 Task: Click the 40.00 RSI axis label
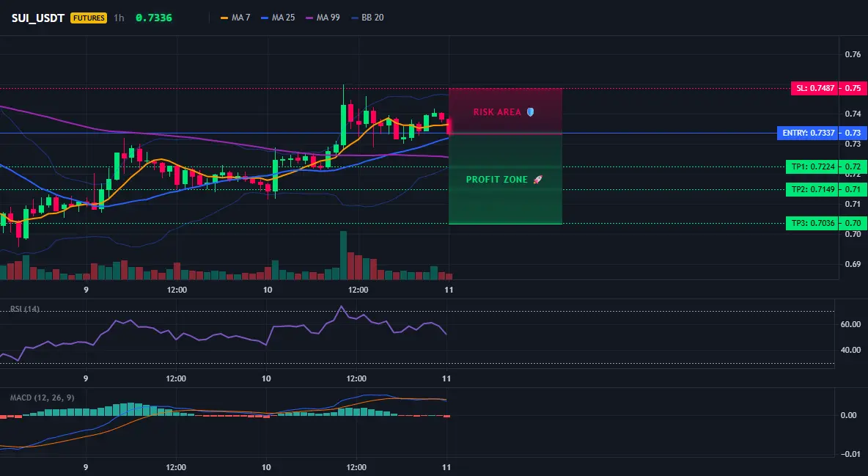pos(851,350)
